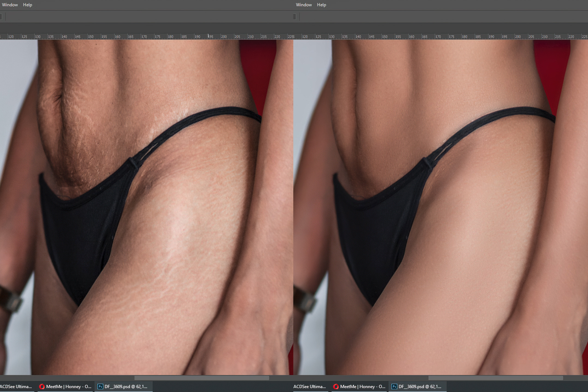Click the tool icon in right window's options bar
The image size is (588, 392).
pyautogui.click(x=294, y=17)
